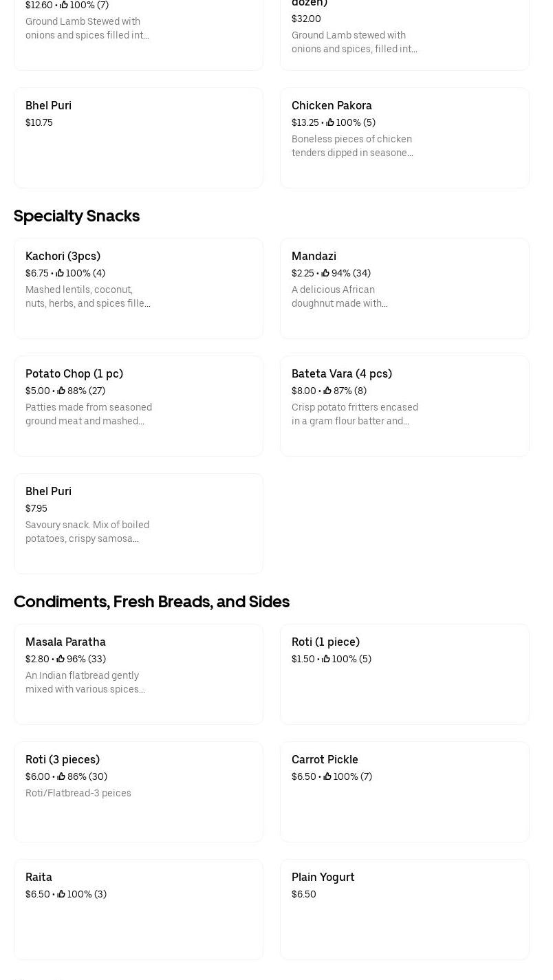The width and height of the screenshot is (553, 980).
Task: Click Roti (3 pieces) thumbs-up icon
Action: (61, 776)
